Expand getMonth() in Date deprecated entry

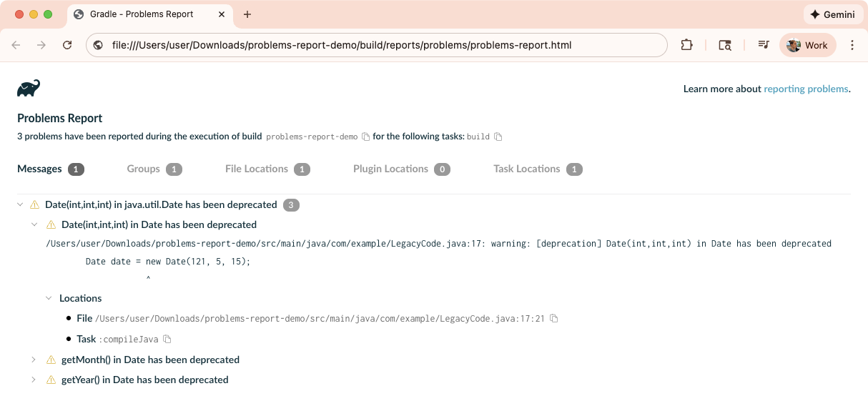click(34, 360)
